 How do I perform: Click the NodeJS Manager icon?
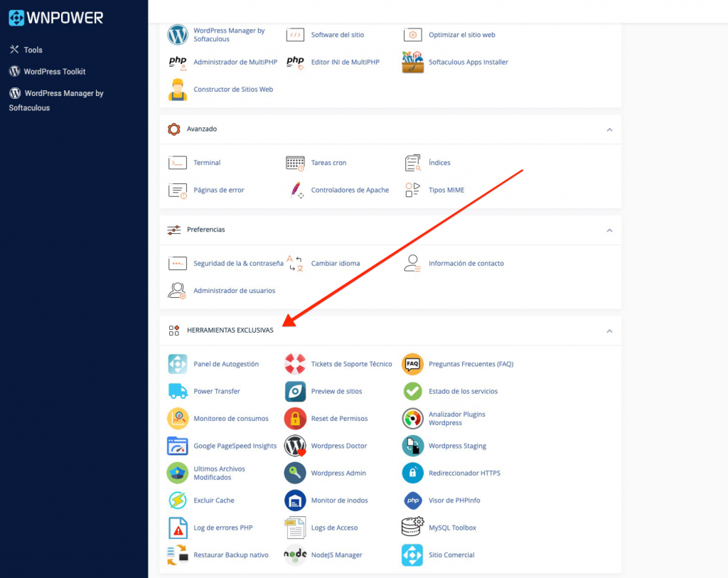click(x=295, y=555)
